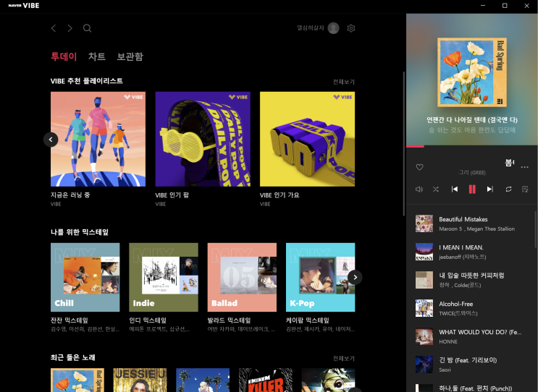The width and height of the screenshot is (538, 392).
Task: Open search with the magnifier icon
Action: click(x=87, y=28)
